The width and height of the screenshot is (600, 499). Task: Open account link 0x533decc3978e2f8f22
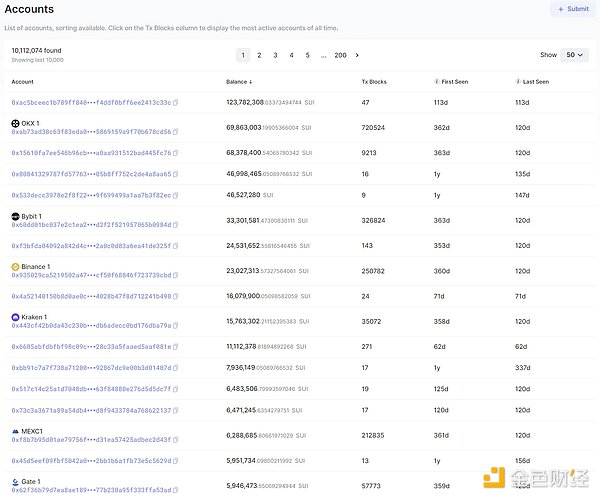coord(89,195)
